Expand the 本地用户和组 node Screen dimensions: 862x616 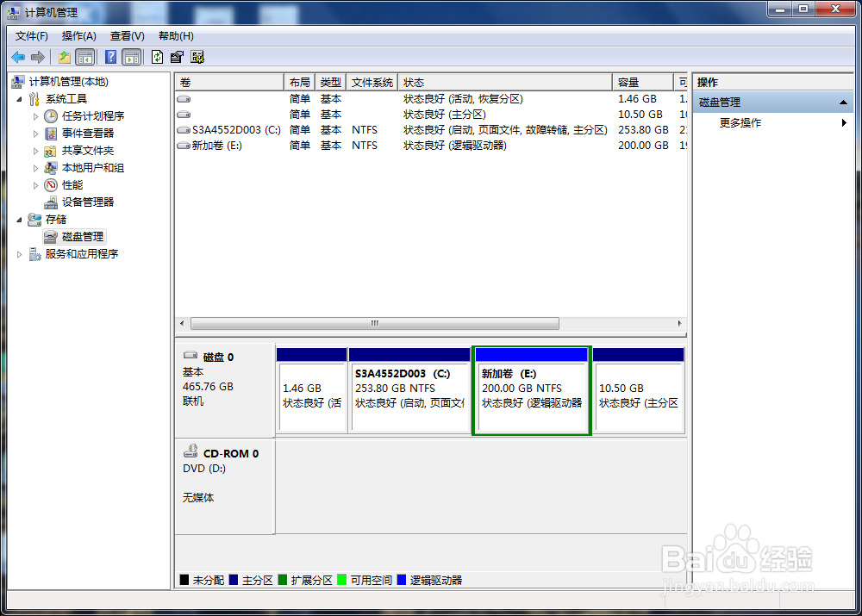pyautogui.click(x=35, y=168)
